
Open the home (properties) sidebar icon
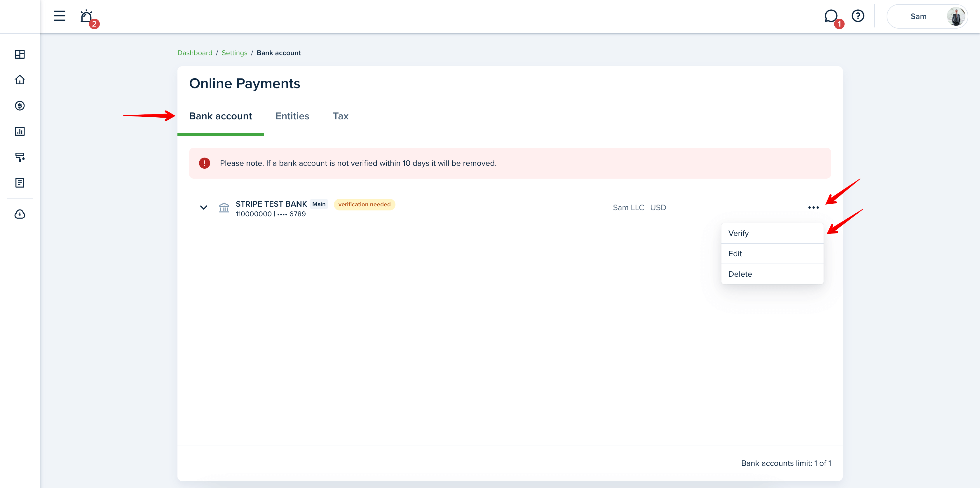pyautogui.click(x=20, y=80)
